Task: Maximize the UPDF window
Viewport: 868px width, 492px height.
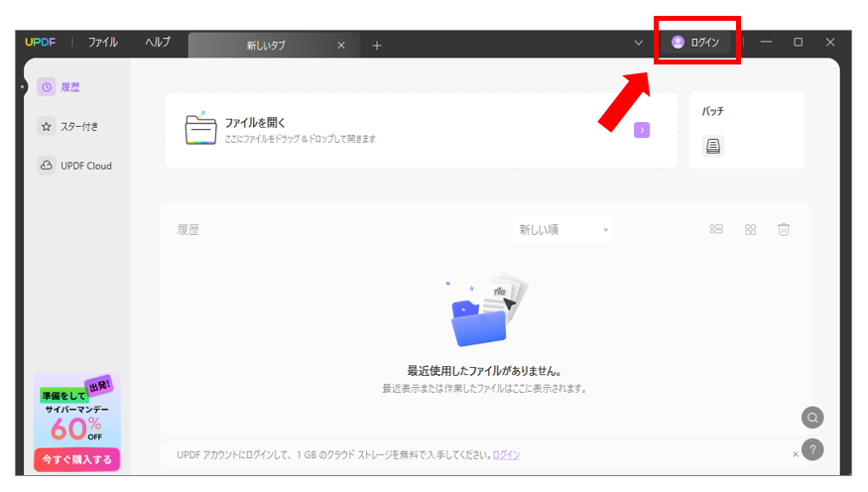Action: (798, 42)
